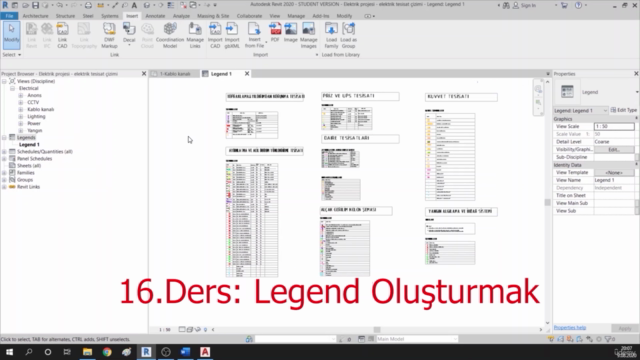Image resolution: width=640 pixels, height=360 pixels.
Task: Click the View Scale 1:50 field
Action: [x=614, y=127]
